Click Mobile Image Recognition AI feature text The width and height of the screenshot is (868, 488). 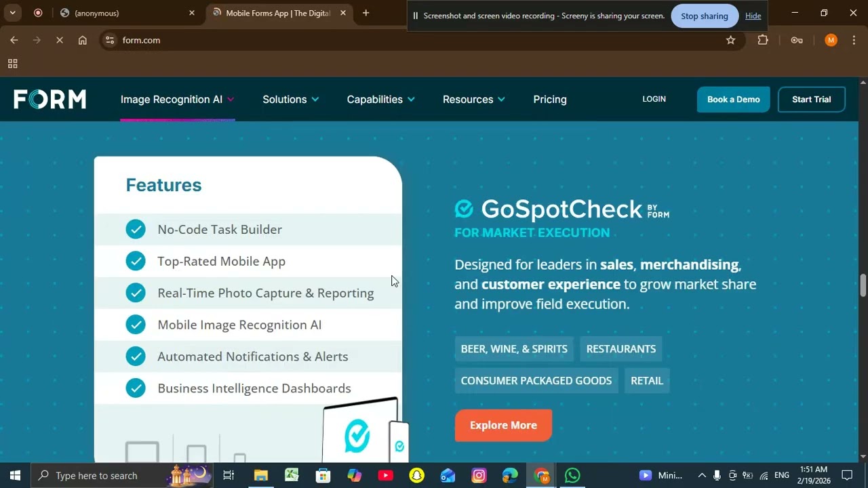click(x=239, y=325)
